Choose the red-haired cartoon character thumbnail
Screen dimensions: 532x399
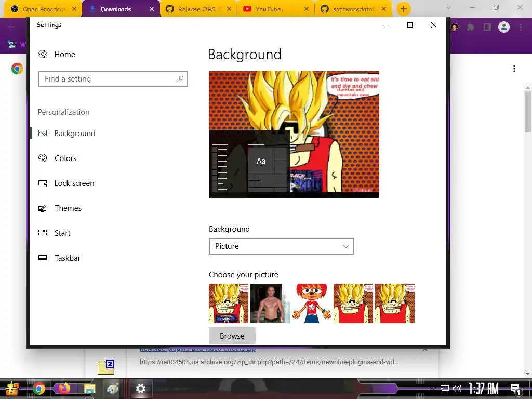(x=312, y=303)
